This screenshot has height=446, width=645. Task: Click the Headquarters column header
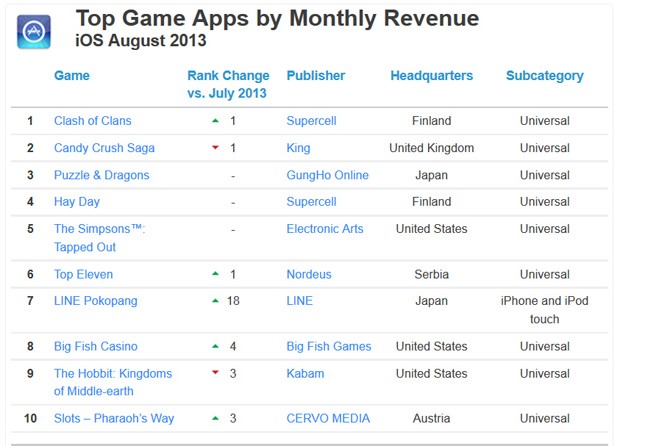tap(431, 76)
